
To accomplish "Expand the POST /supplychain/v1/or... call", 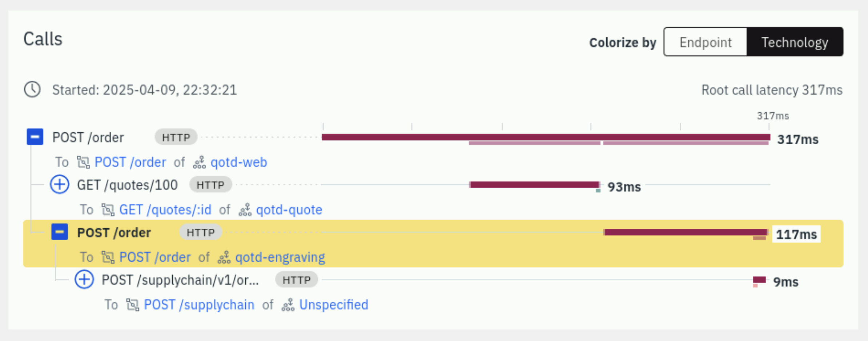I will [84, 280].
